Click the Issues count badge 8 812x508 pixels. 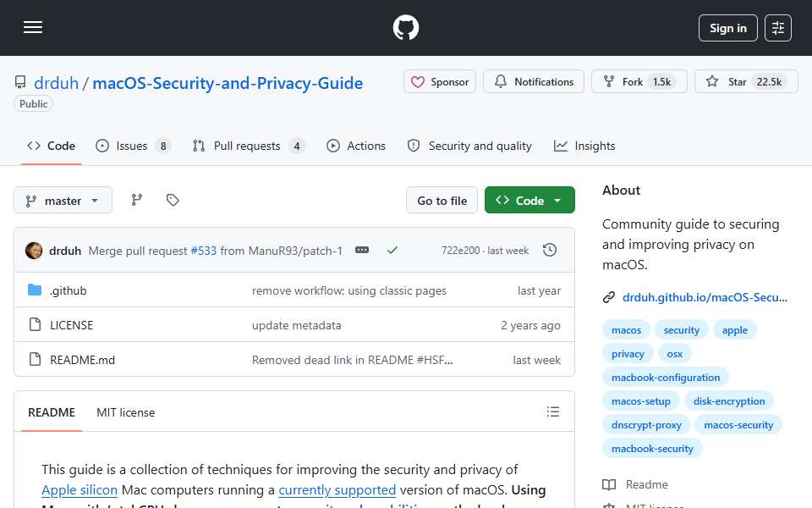click(x=163, y=146)
